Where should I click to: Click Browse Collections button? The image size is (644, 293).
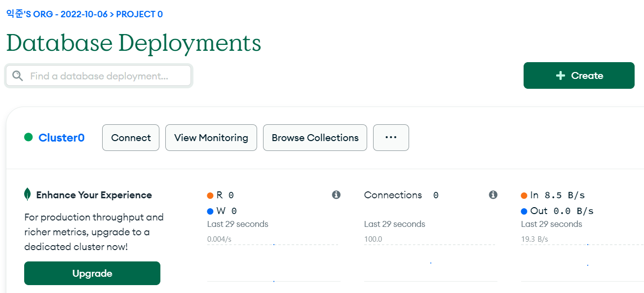pos(315,138)
